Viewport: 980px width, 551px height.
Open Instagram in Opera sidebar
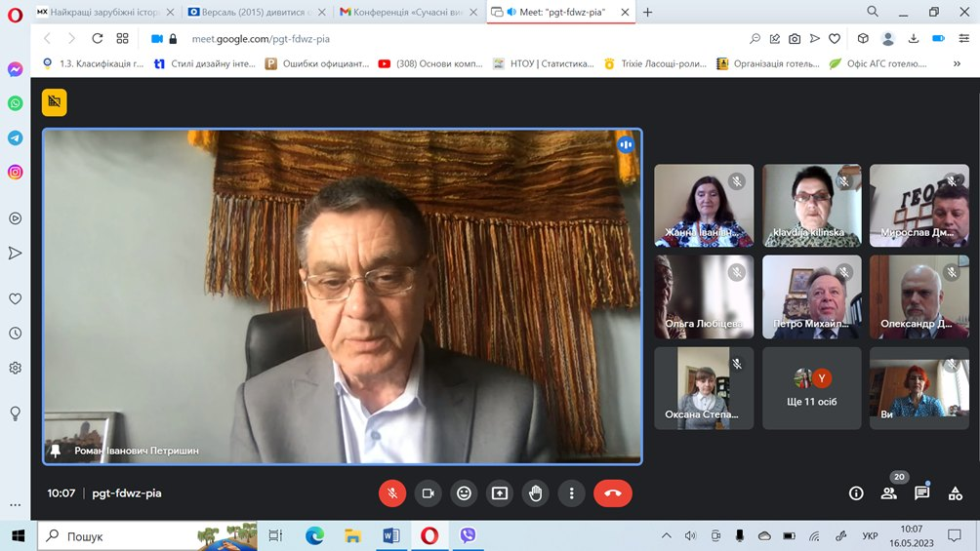15,172
